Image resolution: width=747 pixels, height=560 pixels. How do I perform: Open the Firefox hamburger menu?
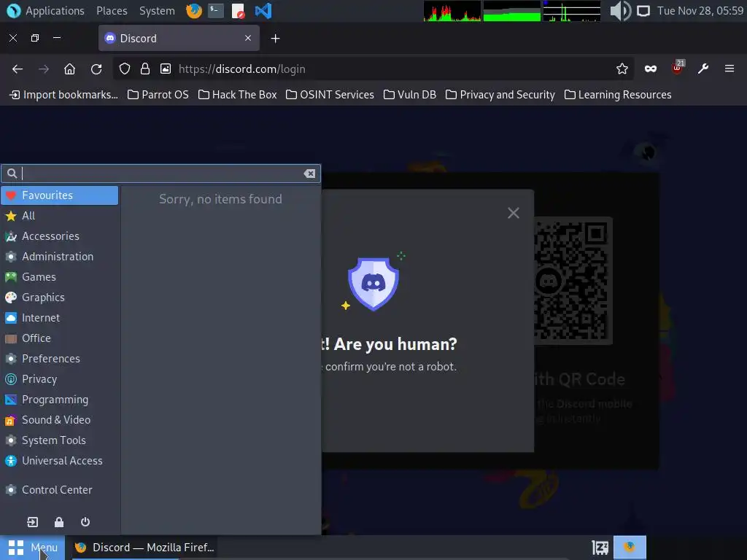[x=729, y=69]
